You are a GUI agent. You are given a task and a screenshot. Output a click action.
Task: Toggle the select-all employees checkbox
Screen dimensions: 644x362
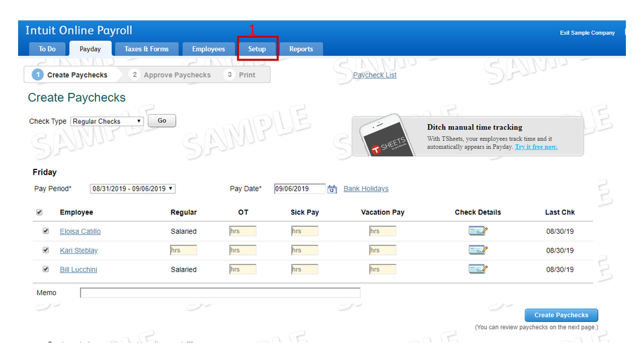[39, 212]
